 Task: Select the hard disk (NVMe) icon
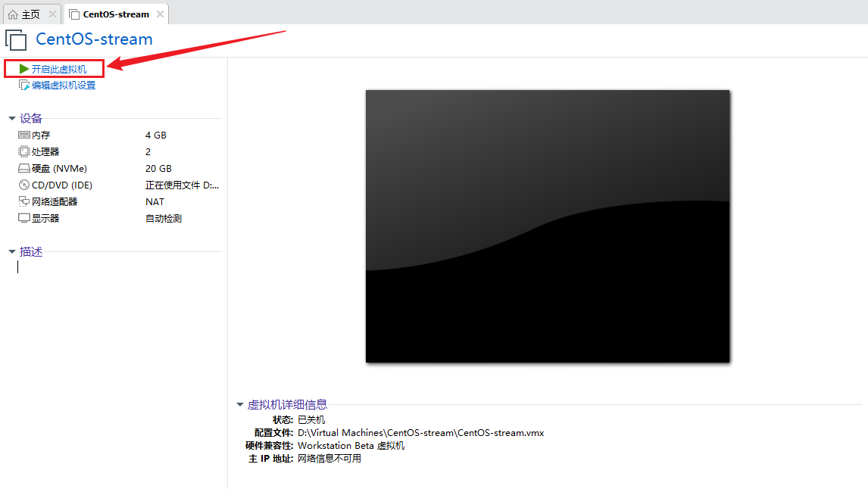pos(23,168)
